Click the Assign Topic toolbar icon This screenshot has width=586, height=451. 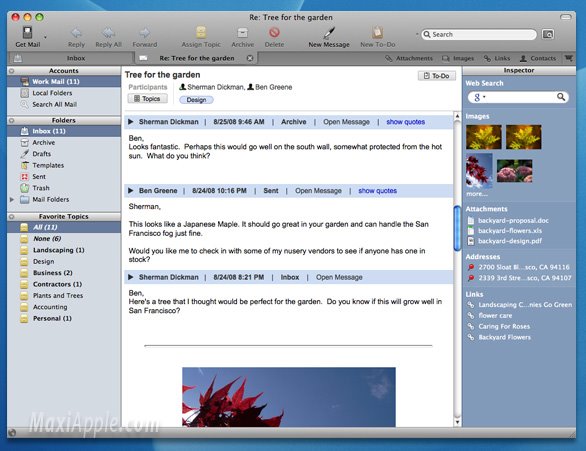click(x=201, y=33)
